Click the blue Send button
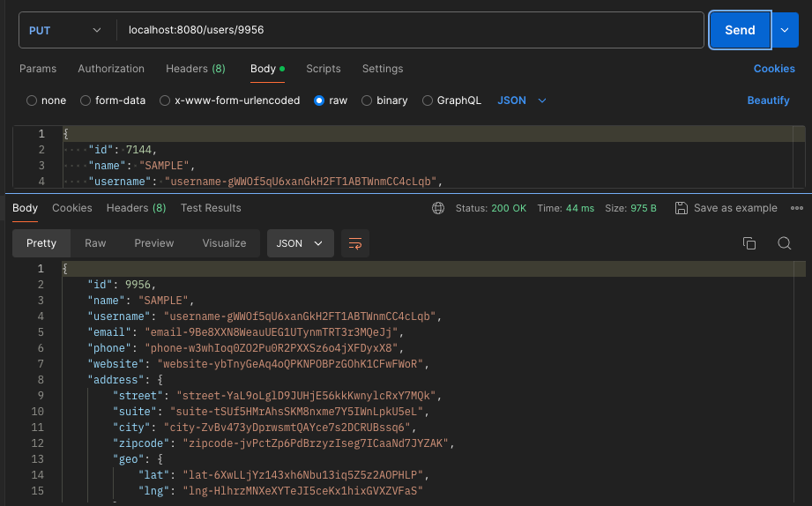 pos(740,30)
